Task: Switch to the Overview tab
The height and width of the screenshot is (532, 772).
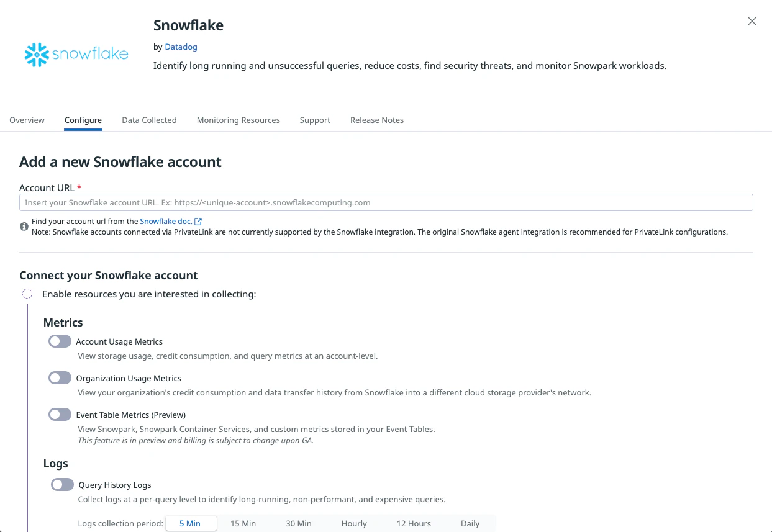Action: click(x=27, y=120)
